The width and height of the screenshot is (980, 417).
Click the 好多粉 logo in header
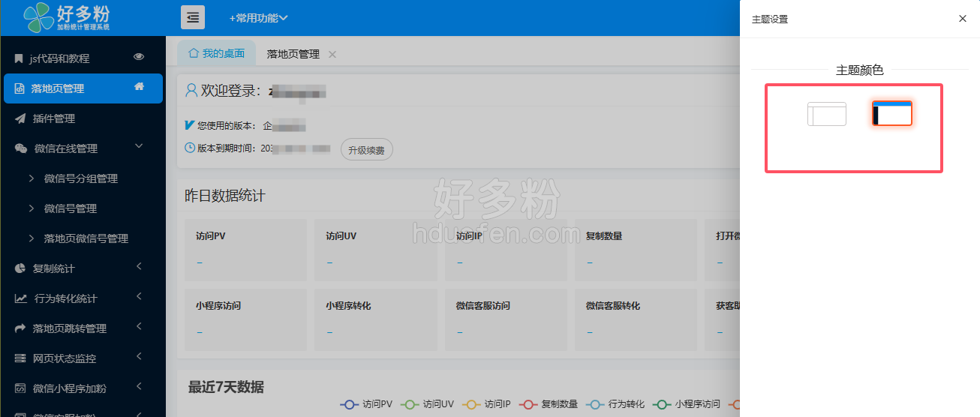point(68,17)
